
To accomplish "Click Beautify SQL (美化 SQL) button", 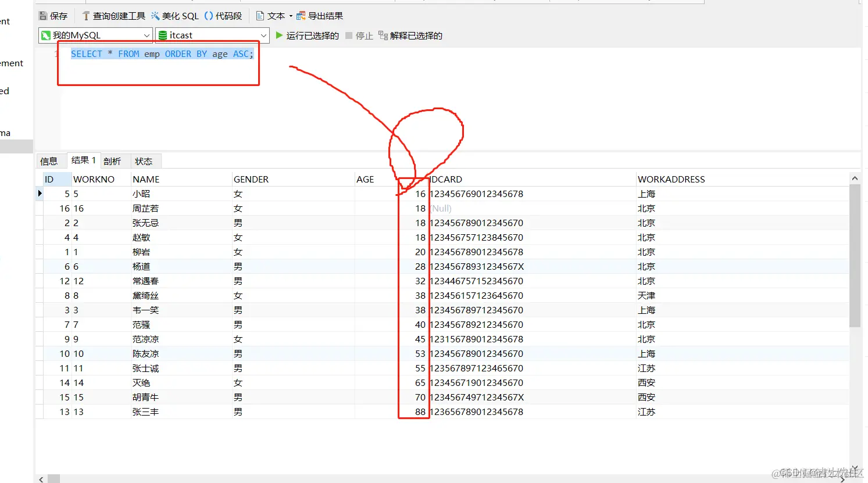I will [174, 16].
